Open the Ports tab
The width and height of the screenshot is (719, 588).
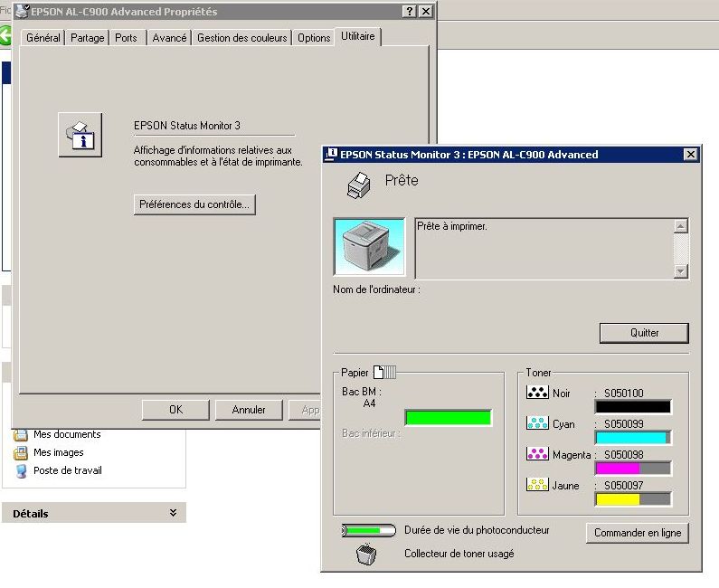[126, 38]
